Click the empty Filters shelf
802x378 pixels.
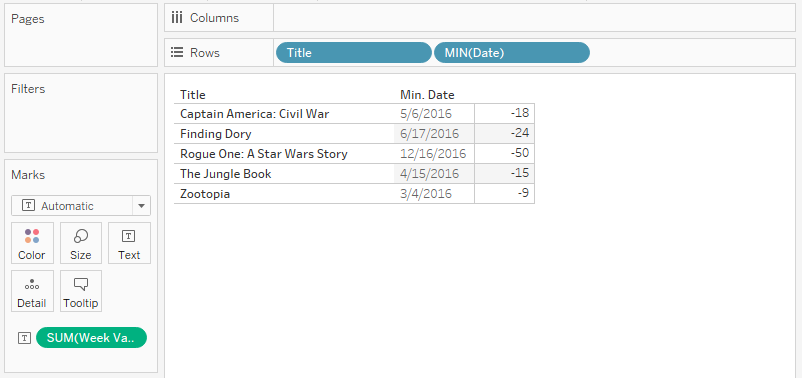[81, 113]
